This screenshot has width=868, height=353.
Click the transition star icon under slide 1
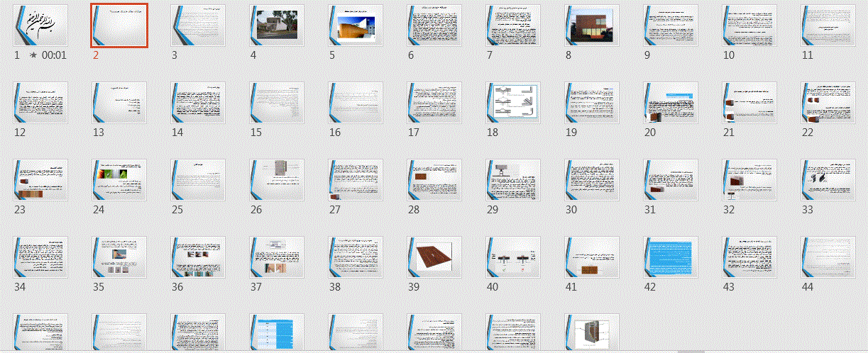pos(33,55)
